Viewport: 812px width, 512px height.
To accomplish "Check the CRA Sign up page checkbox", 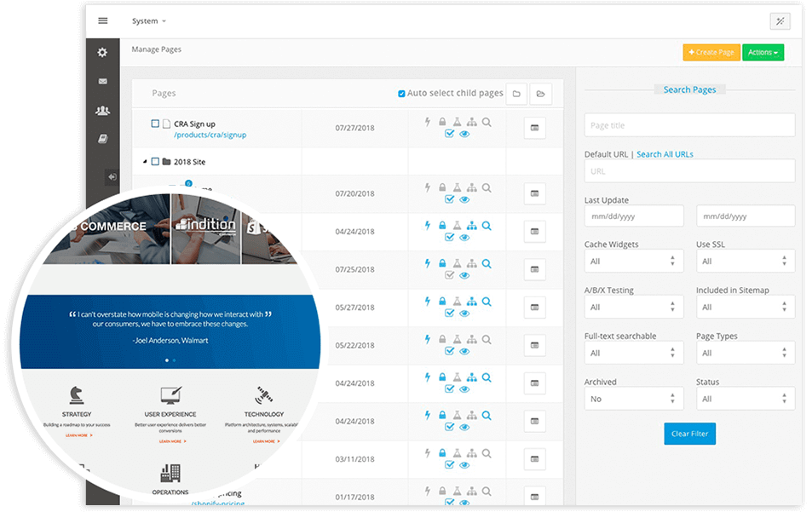I will [x=155, y=124].
